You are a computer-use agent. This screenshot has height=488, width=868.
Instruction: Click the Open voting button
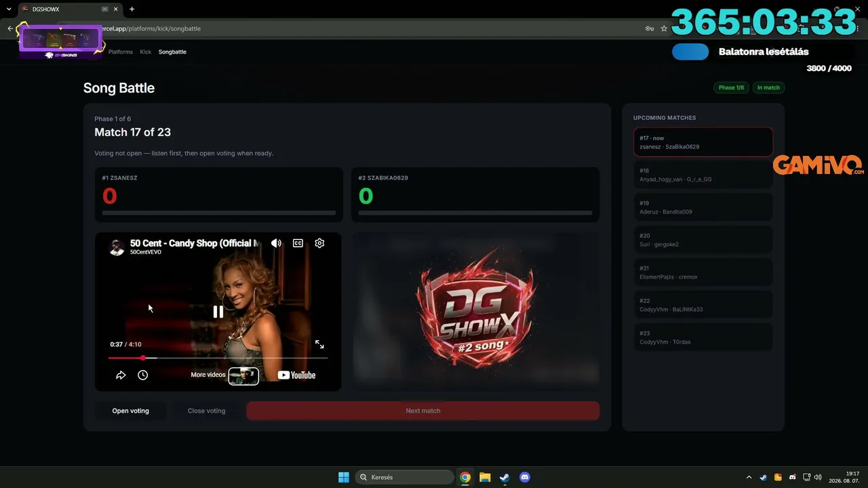(130, 411)
